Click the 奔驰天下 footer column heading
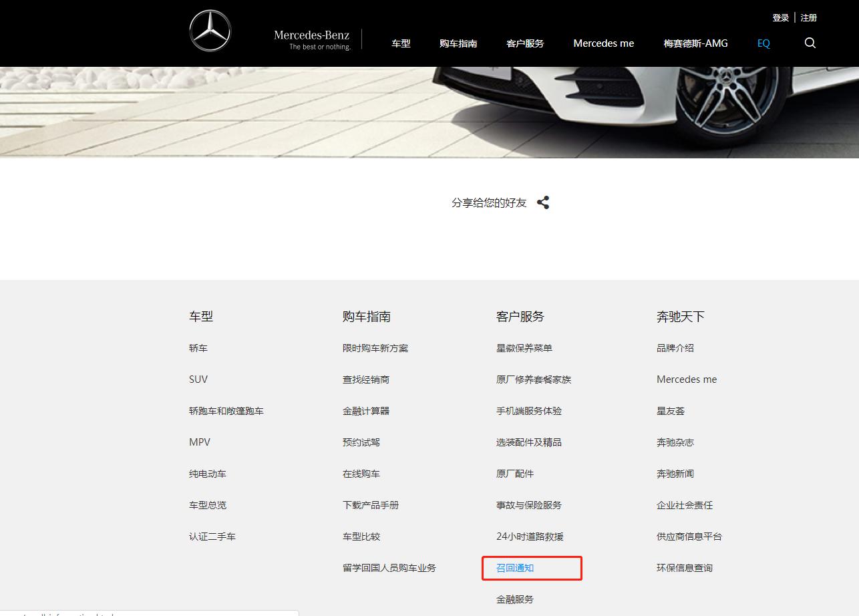 pos(681,317)
